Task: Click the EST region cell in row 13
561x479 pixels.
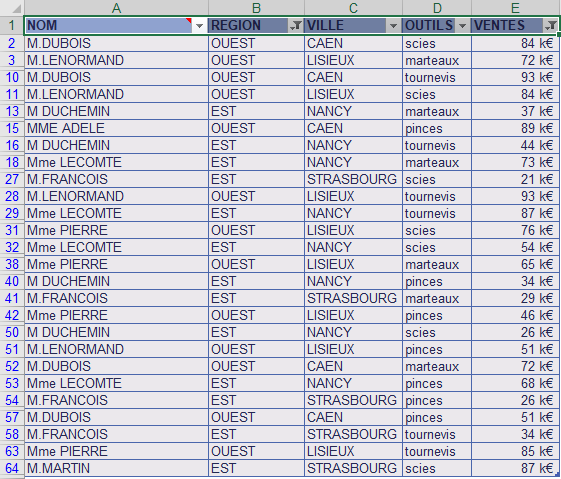Action: (x=256, y=111)
